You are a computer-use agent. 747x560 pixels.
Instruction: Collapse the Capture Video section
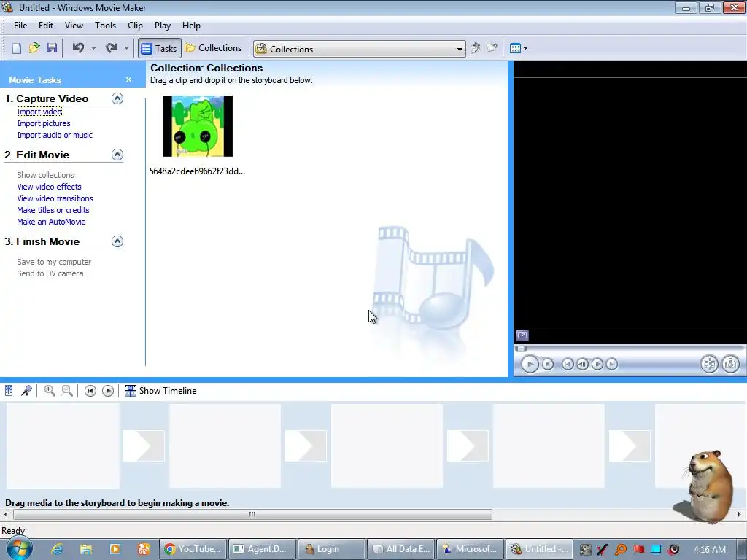coord(117,98)
